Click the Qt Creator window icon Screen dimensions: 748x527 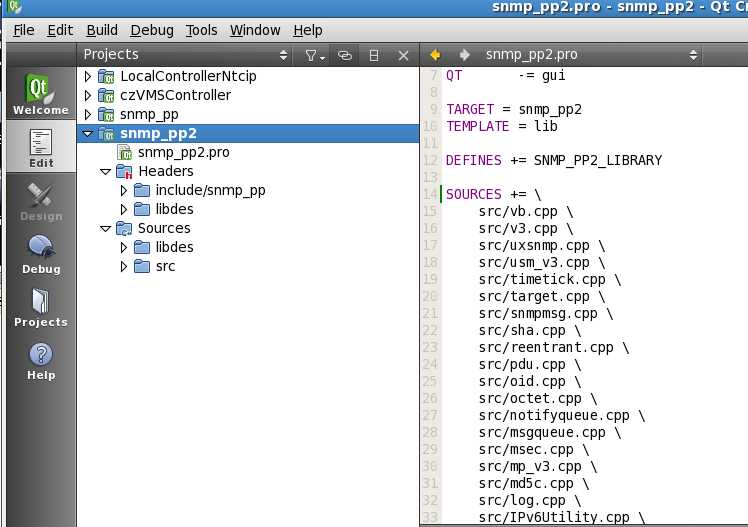[x=14, y=6]
